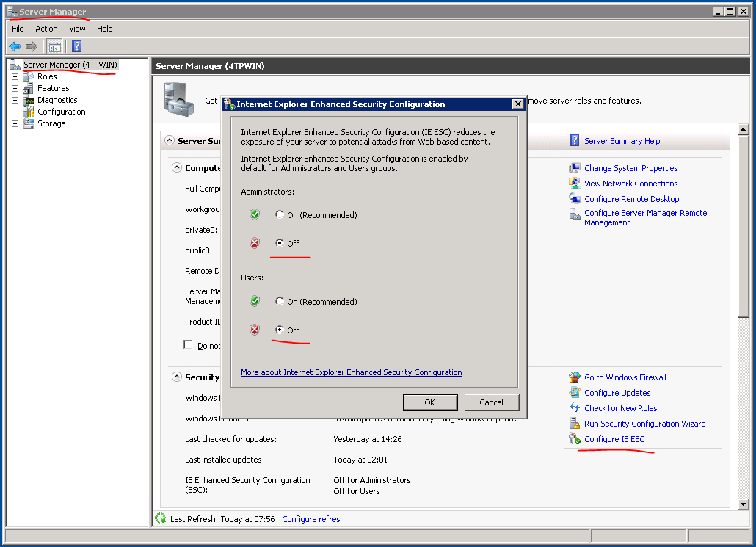The width and height of the screenshot is (756, 547).
Task: Open the Configure Remote Desktop link
Action: 632,199
